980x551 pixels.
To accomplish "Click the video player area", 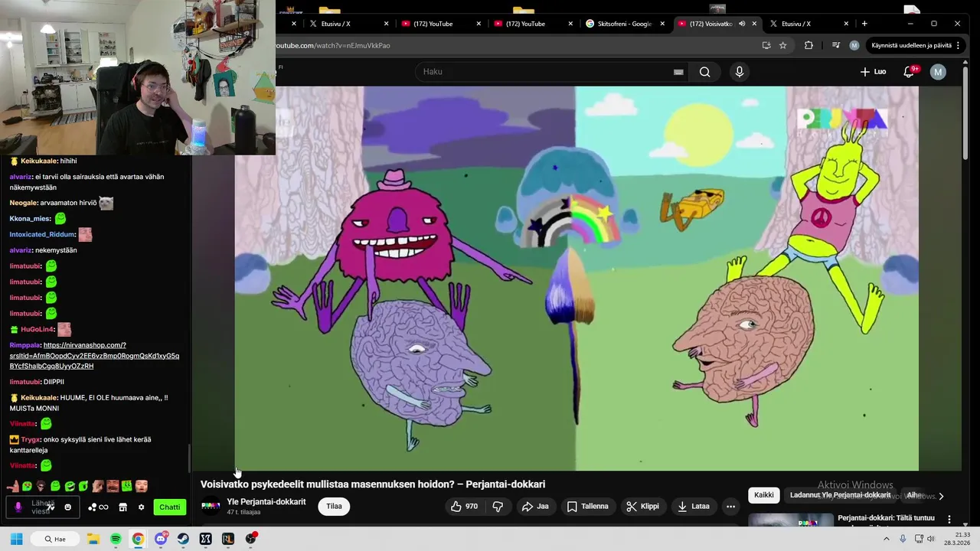I will click(x=576, y=278).
